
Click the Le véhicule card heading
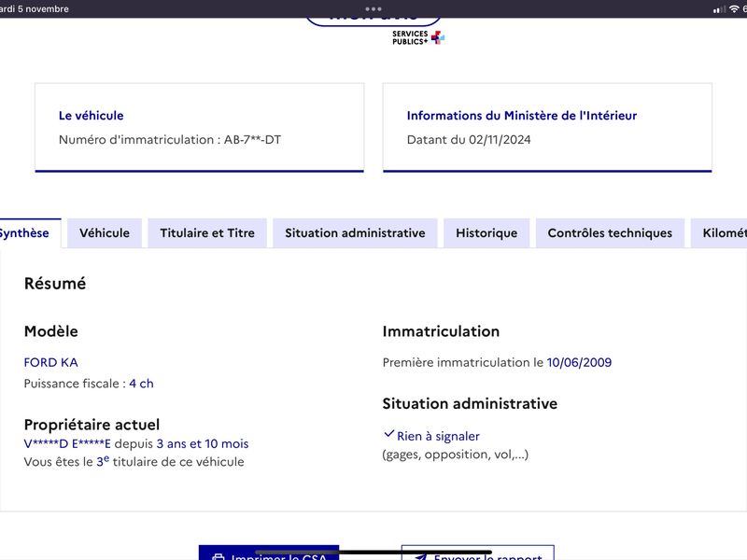click(x=91, y=116)
